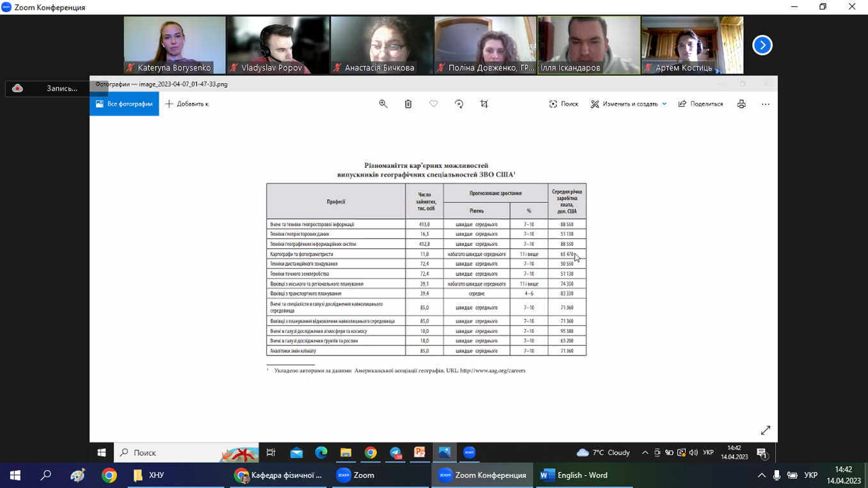
Task: Click the 'Поиск' button in Photos toolbar
Action: (x=563, y=104)
